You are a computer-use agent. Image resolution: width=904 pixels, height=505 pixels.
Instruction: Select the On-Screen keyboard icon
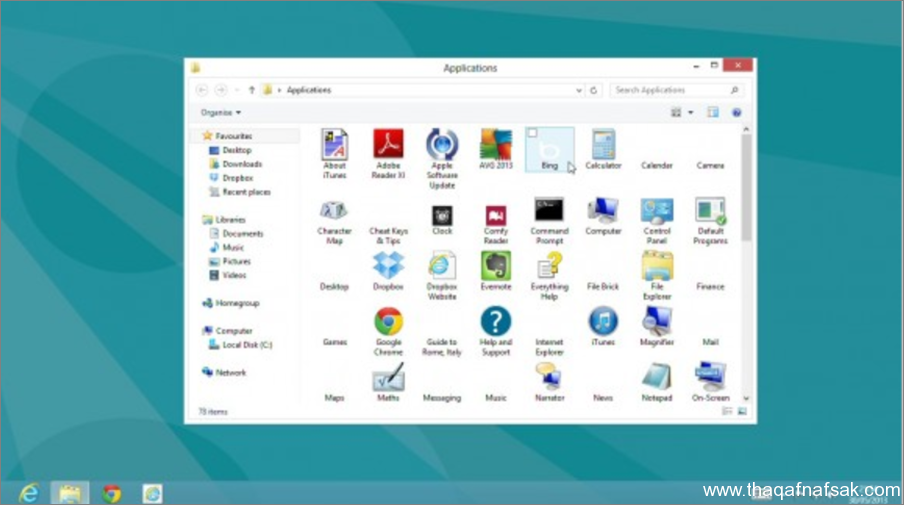point(710,377)
